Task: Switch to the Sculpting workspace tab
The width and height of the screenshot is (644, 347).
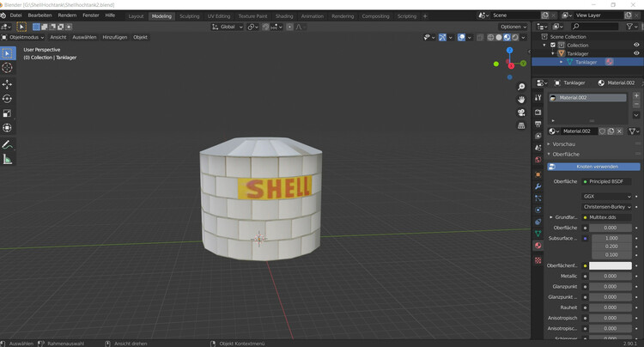Action: pos(190,16)
